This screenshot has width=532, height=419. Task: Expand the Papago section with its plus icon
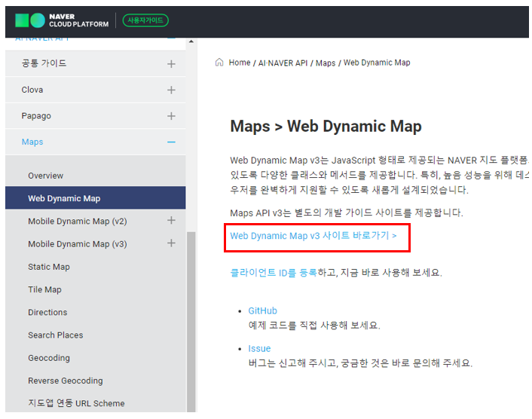(x=171, y=116)
